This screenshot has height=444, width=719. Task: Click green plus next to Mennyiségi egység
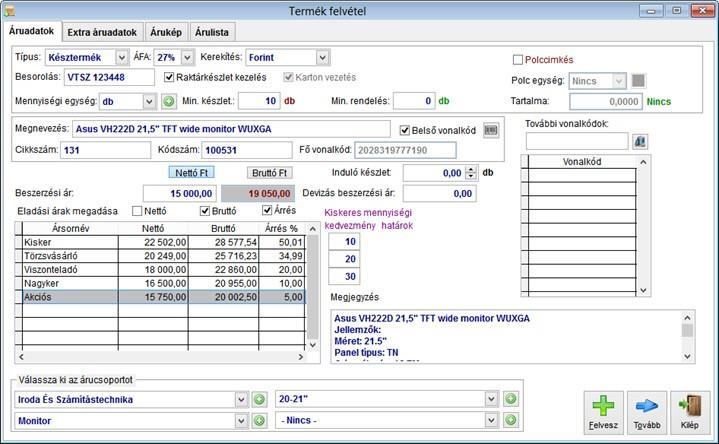pos(169,101)
